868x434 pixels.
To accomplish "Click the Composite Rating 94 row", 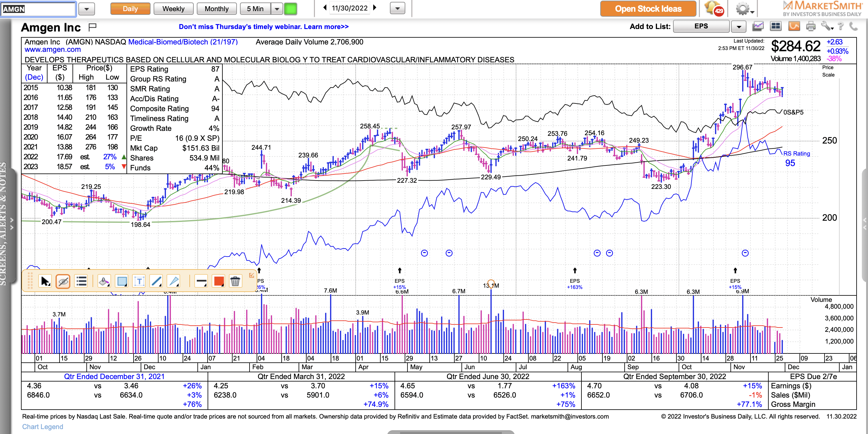I will (x=175, y=109).
